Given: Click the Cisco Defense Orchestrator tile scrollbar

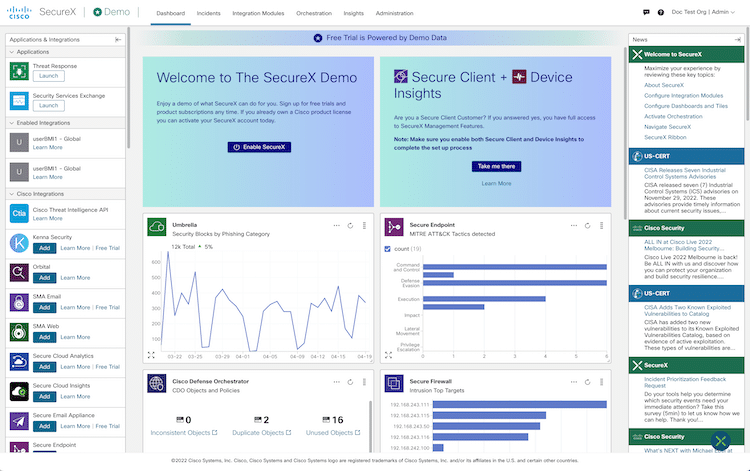Looking at the screenshot, I should tap(370, 426).
